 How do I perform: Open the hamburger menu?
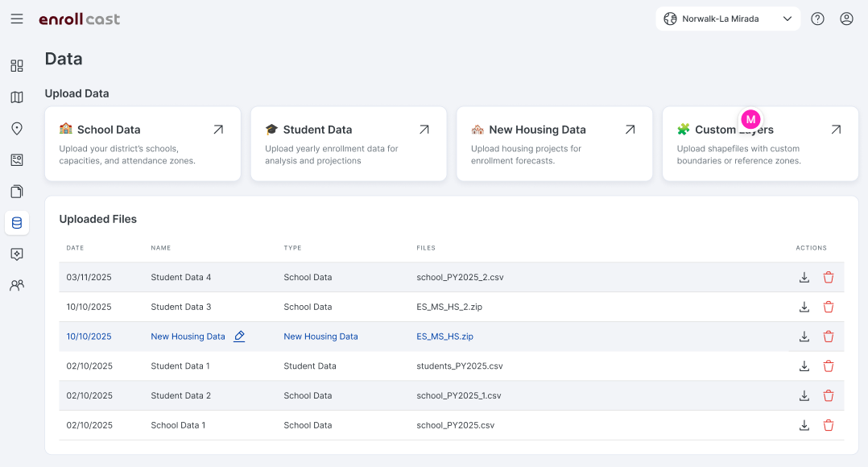(17, 19)
